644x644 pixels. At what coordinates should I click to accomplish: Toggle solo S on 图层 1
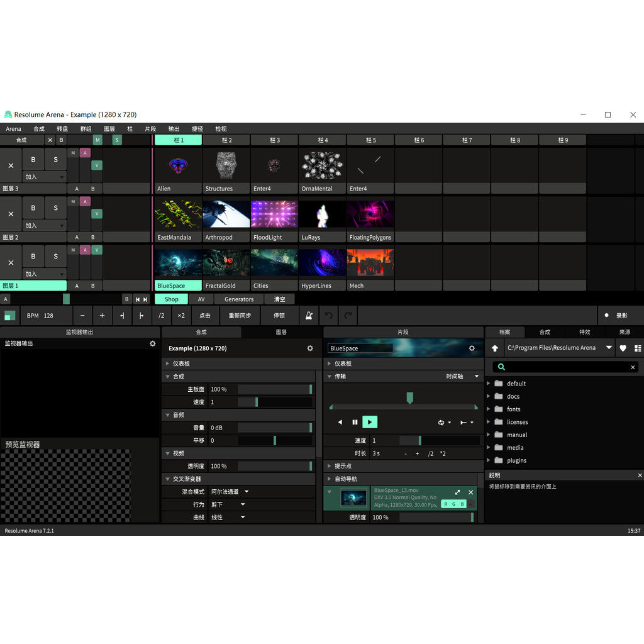point(55,257)
